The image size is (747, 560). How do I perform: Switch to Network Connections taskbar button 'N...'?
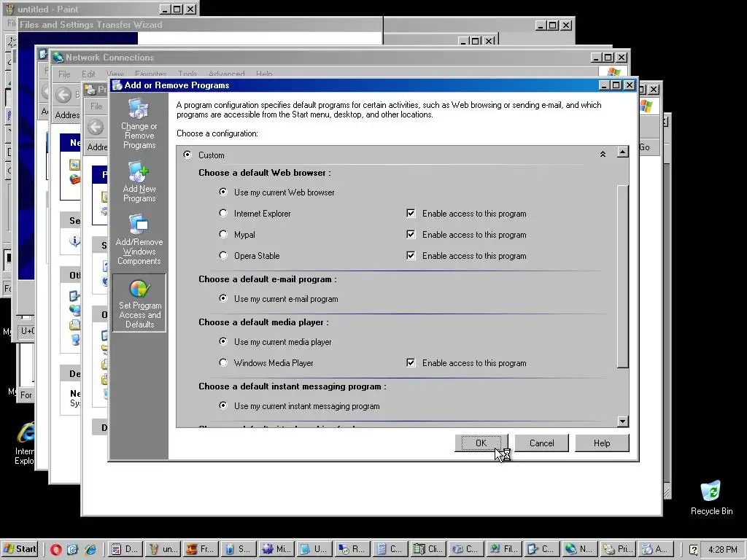[x=578, y=549]
